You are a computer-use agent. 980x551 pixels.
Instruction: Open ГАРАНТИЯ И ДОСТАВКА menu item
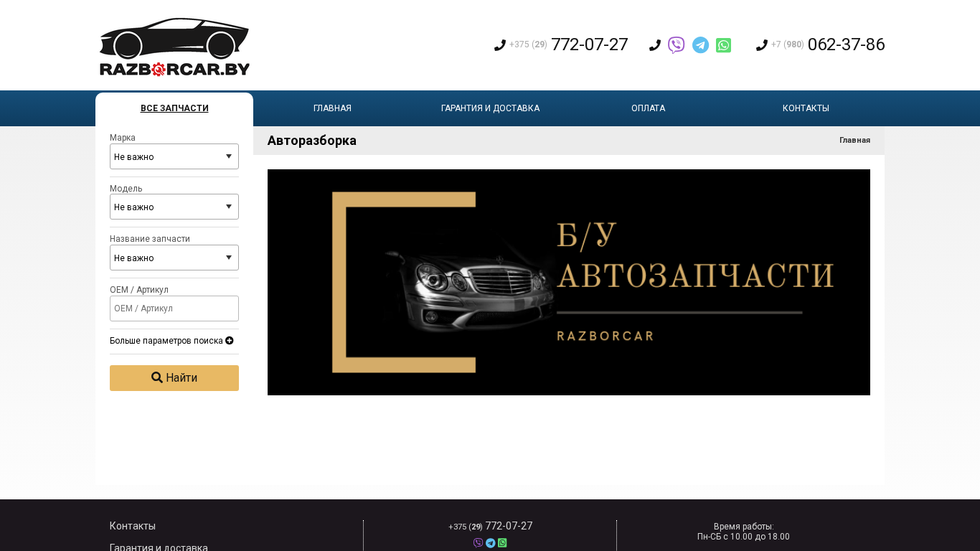pyautogui.click(x=490, y=108)
